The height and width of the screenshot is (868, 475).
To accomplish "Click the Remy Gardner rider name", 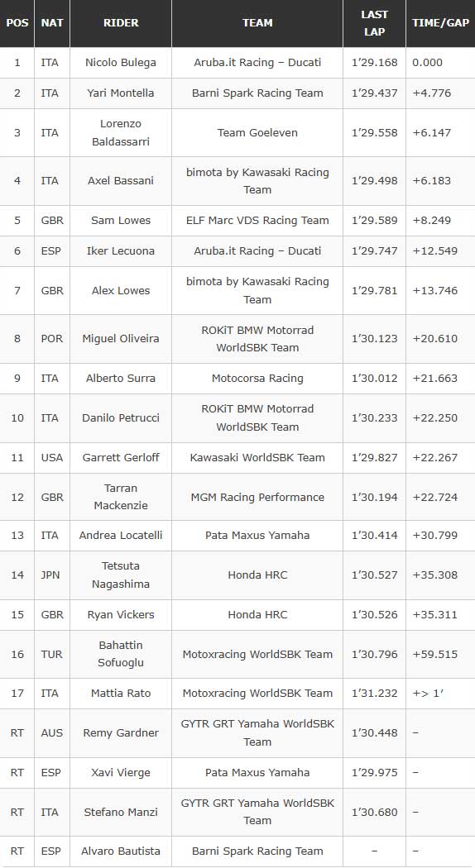I will [x=121, y=733].
